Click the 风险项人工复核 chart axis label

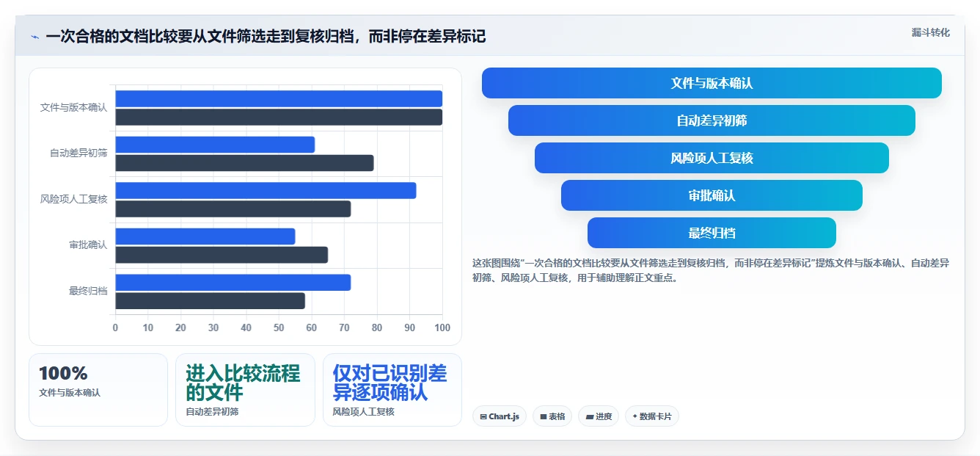pyautogui.click(x=73, y=199)
